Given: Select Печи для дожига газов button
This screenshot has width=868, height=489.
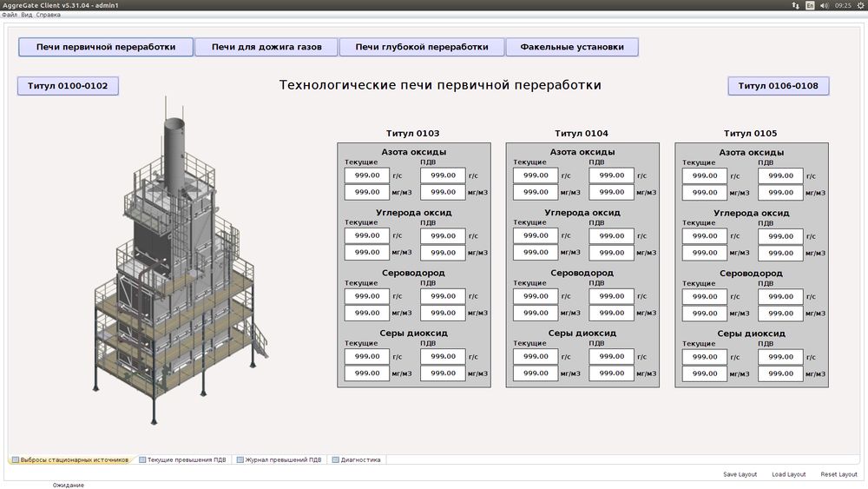Looking at the screenshot, I should tap(266, 47).
